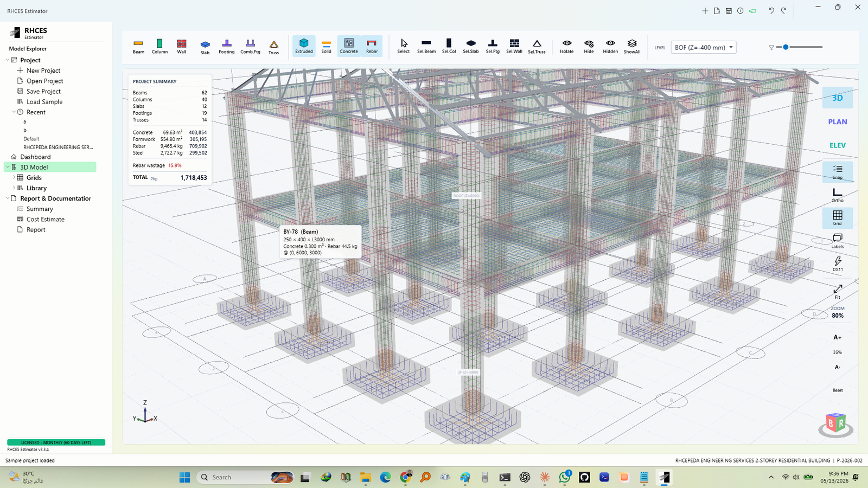Activate the Footing tool
This screenshot has height=488, width=868.
[x=227, y=47]
